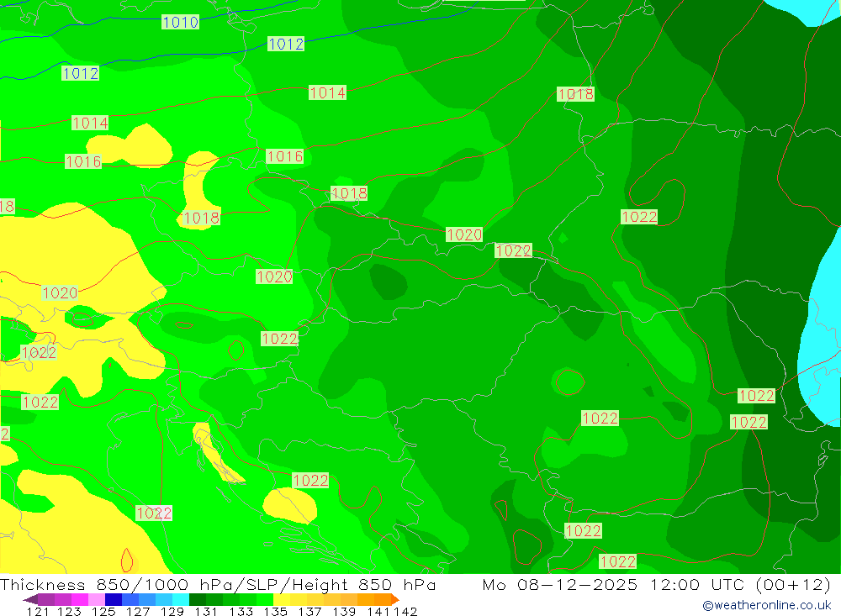Click legend value 125

[x=103, y=611]
